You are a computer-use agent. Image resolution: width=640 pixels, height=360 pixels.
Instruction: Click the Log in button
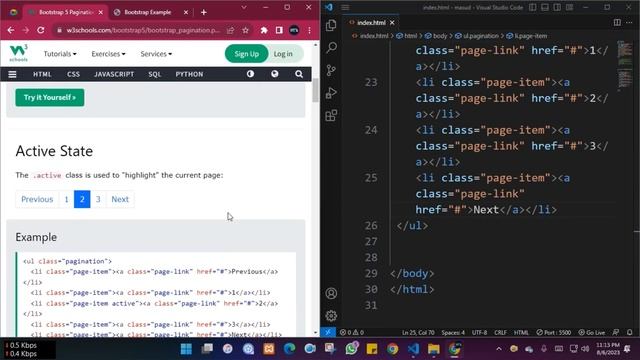(283, 54)
